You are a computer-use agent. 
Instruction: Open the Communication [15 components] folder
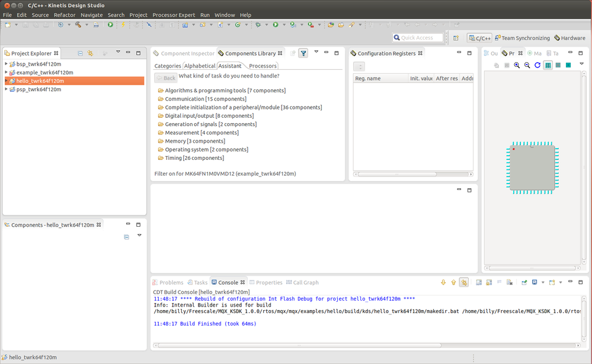pyautogui.click(x=202, y=99)
